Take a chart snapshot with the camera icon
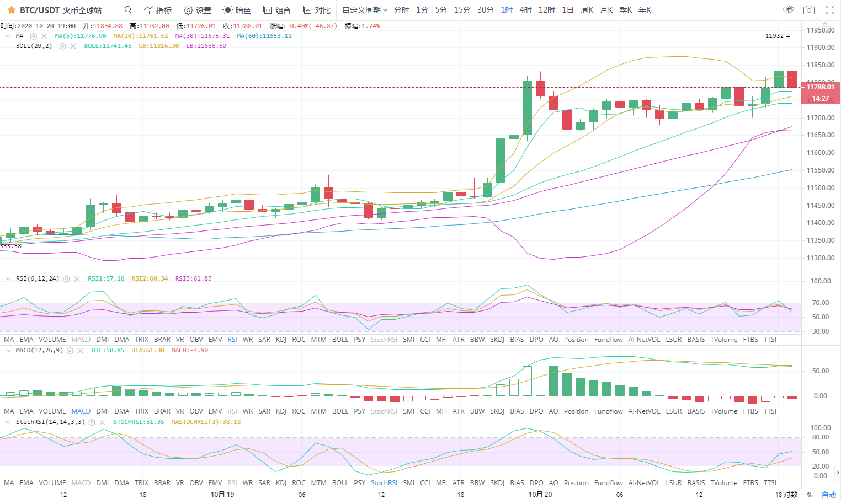 (809, 10)
